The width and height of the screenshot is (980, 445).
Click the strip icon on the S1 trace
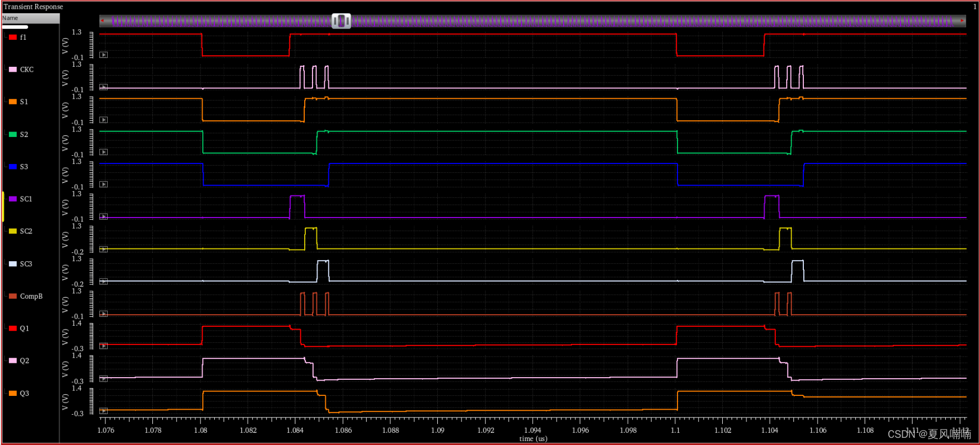(103, 120)
